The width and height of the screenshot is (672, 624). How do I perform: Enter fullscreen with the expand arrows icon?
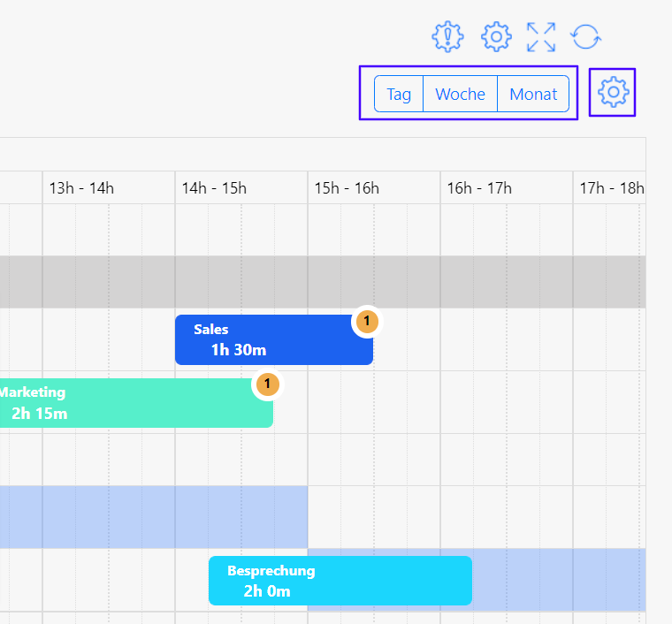(x=541, y=36)
